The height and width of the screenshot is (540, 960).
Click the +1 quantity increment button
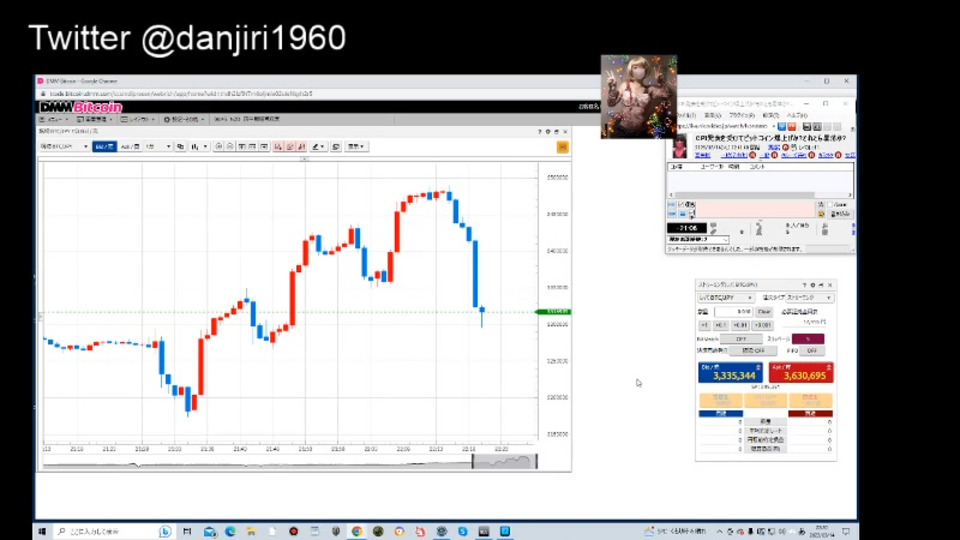point(704,325)
